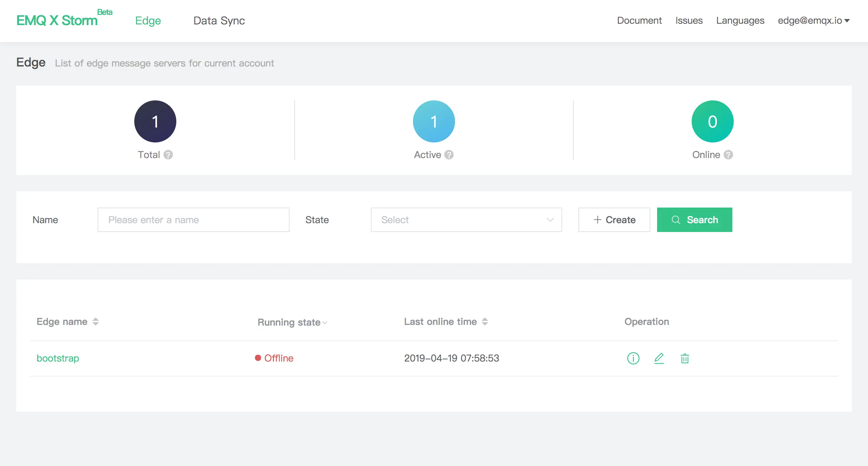Click the help icon next to Active
868x466 pixels.
(x=449, y=155)
